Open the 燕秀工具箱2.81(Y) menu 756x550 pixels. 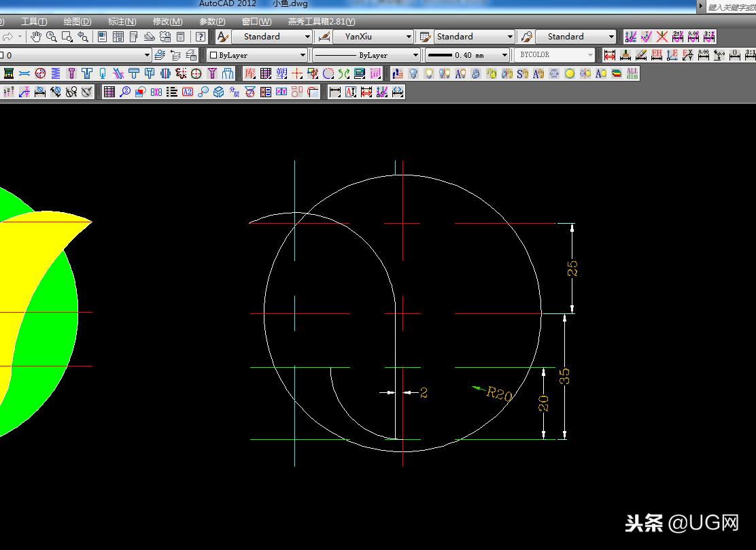321,22
